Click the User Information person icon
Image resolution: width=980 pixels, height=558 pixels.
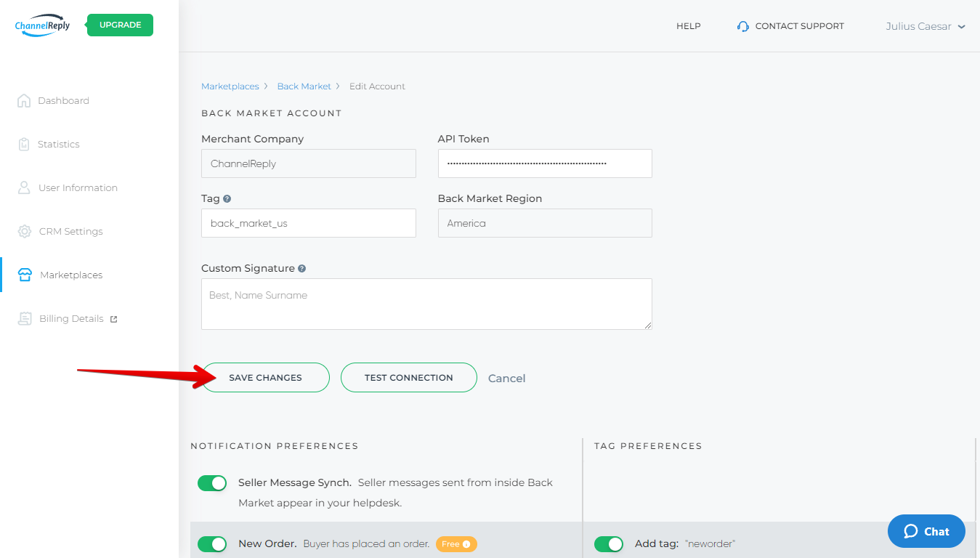24,187
